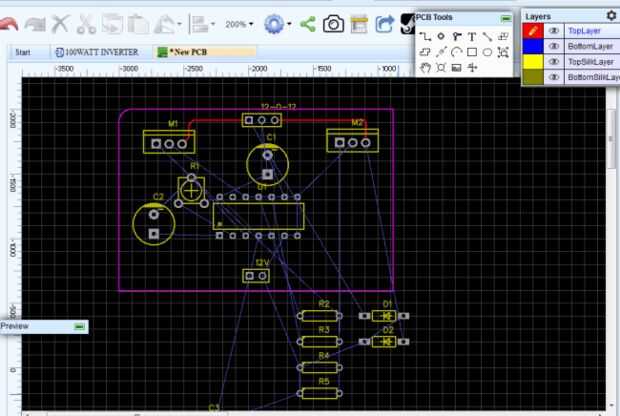Click the olive BottomSilkLayer color swatch

pos(533,77)
